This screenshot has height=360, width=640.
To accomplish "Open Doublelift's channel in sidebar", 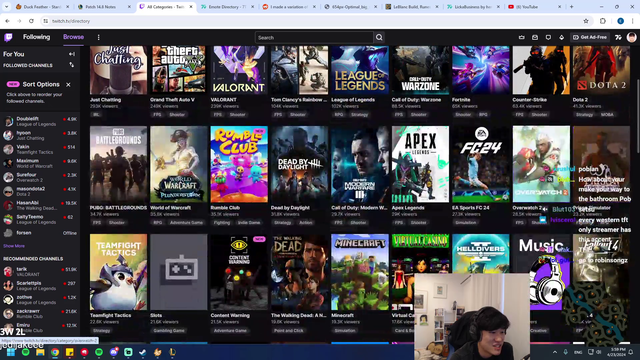I will pos(40,121).
